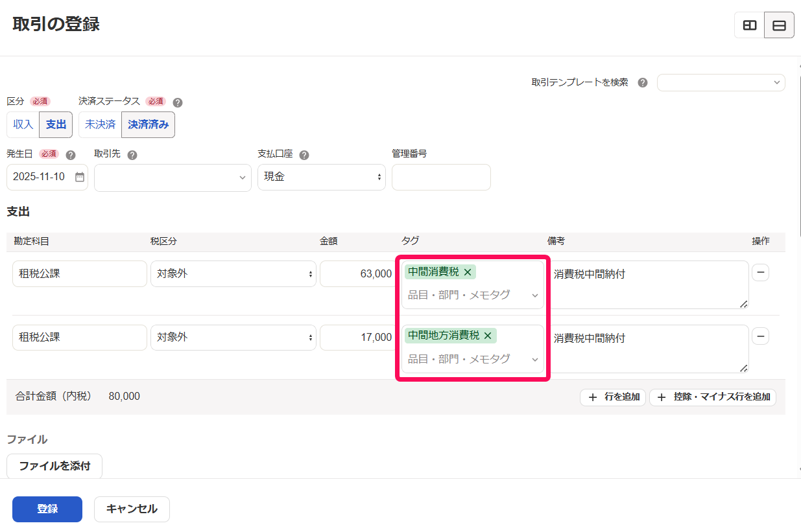Screen dimensions: 801x532
Task: Click the amount field showing 63,000
Action: coord(359,273)
